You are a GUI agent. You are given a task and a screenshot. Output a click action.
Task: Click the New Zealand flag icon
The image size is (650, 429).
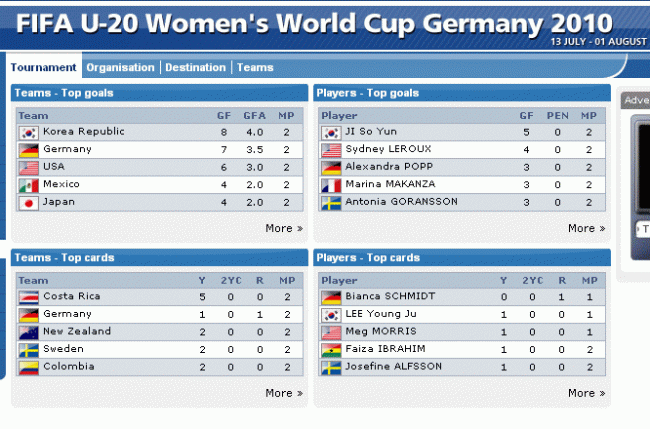[28, 332]
